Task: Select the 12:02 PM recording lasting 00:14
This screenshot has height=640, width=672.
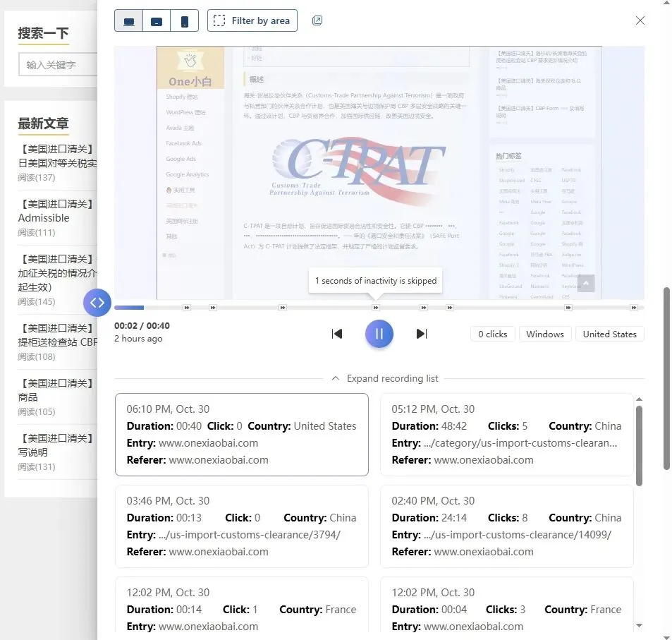Action: click(x=242, y=605)
